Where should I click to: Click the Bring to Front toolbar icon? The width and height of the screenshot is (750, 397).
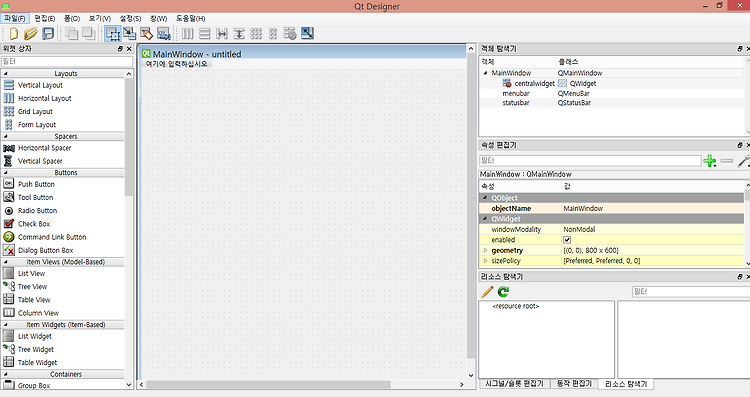coord(88,33)
